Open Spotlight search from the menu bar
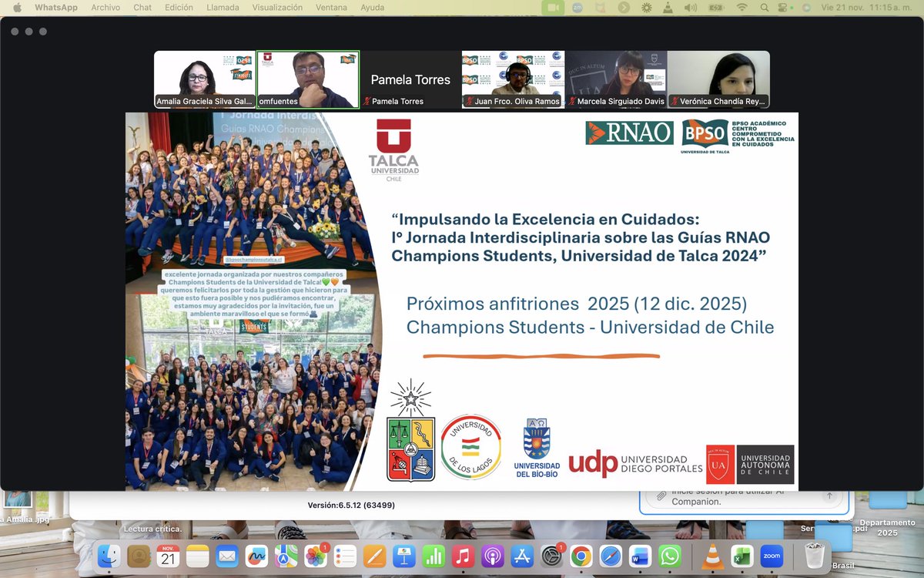Image resolution: width=924 pixels, height=578 pixels. click(764, 7)
